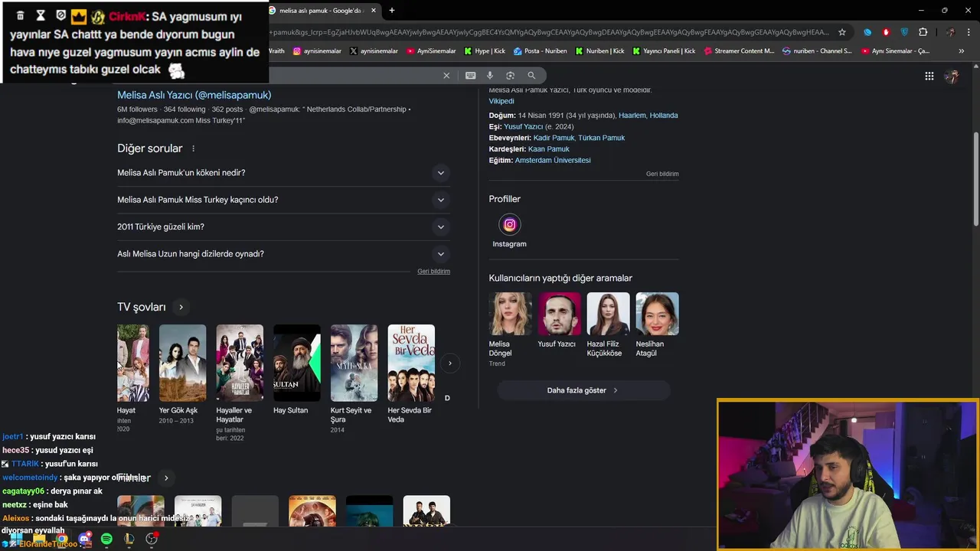Screen dimensions: 980x551
Task: Select the 'melisa aslı pamuk - Google'da' tab
Action: [x=320, y=11]
